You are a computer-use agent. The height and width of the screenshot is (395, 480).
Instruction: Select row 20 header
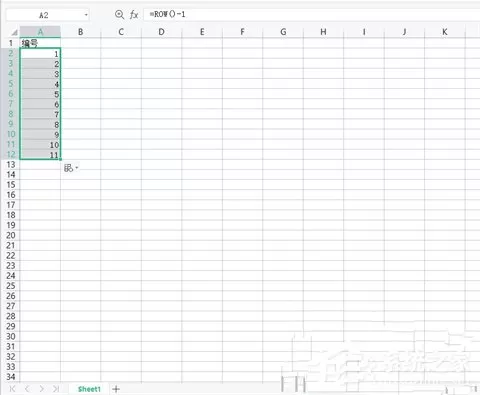[11, 235]
